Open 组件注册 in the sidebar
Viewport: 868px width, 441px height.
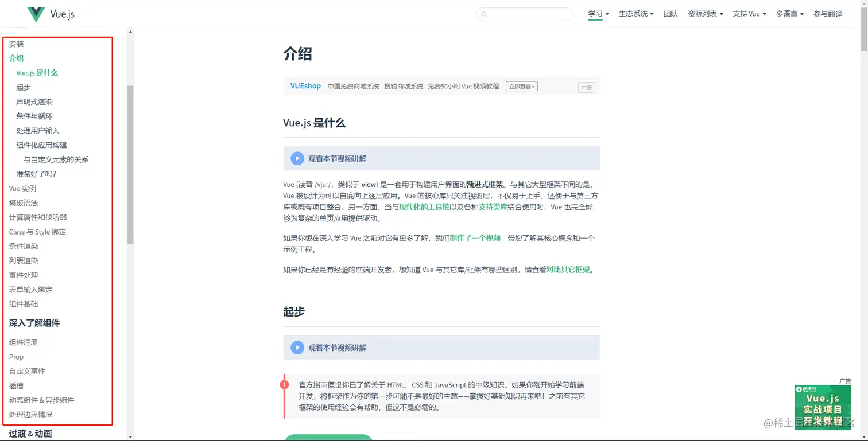[24, 342]
